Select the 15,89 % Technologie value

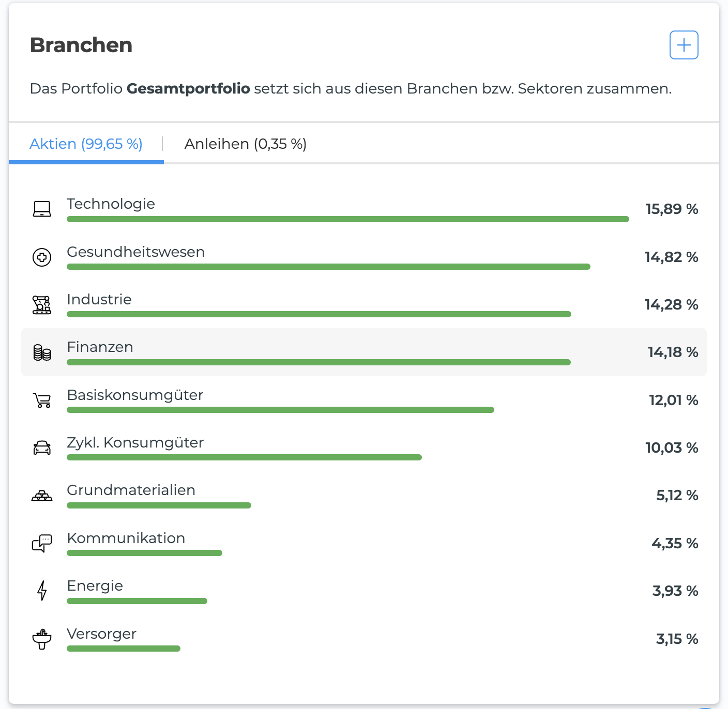click(x=672, y=209)
